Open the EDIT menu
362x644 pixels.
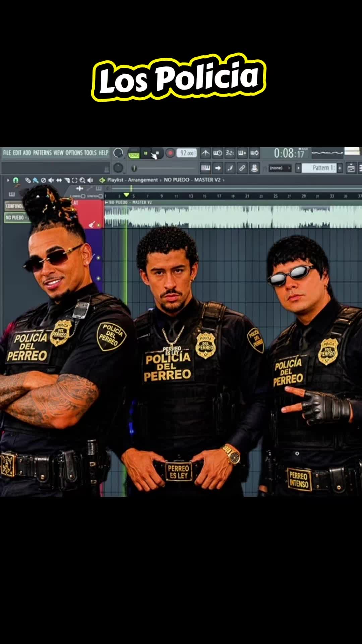click(17, 153)
